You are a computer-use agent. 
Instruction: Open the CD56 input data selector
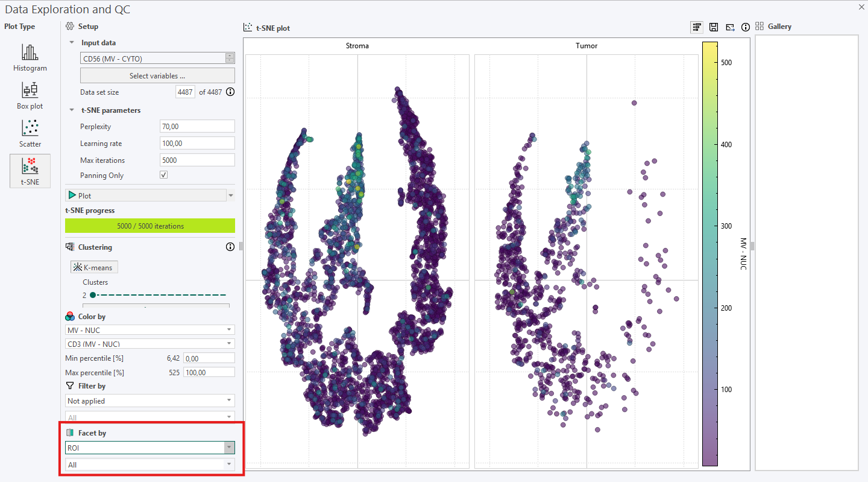[228, 58]
